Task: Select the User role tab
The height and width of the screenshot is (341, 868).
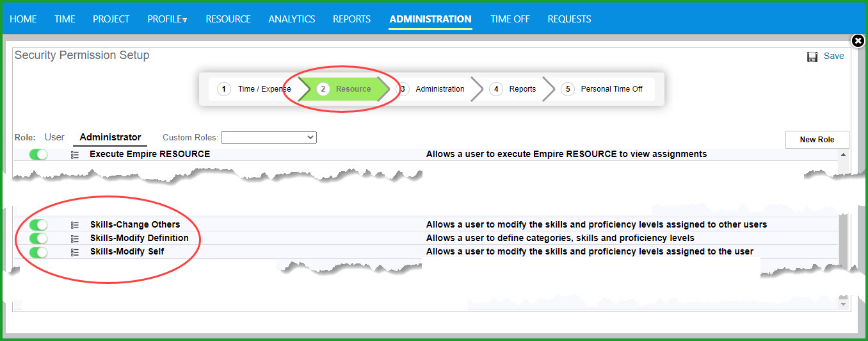Action: pos(54,137)
